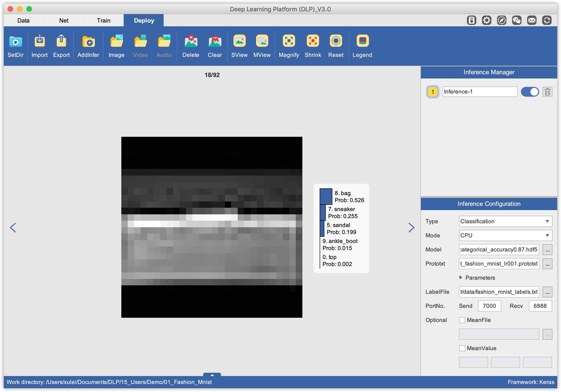
Task: Click the Shrink tool icon
Action: (312, 41)
